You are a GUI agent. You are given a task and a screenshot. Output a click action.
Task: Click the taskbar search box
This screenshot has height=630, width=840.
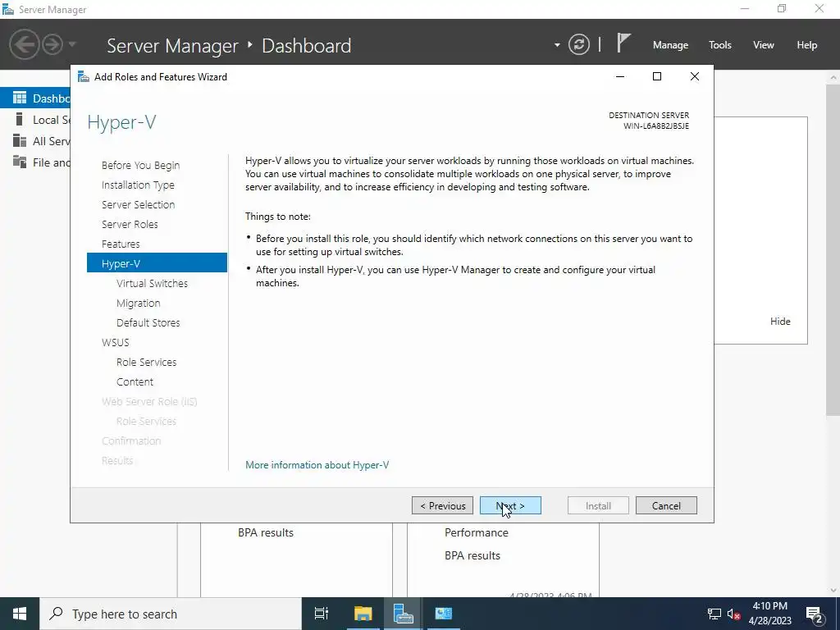pos(171,614)
